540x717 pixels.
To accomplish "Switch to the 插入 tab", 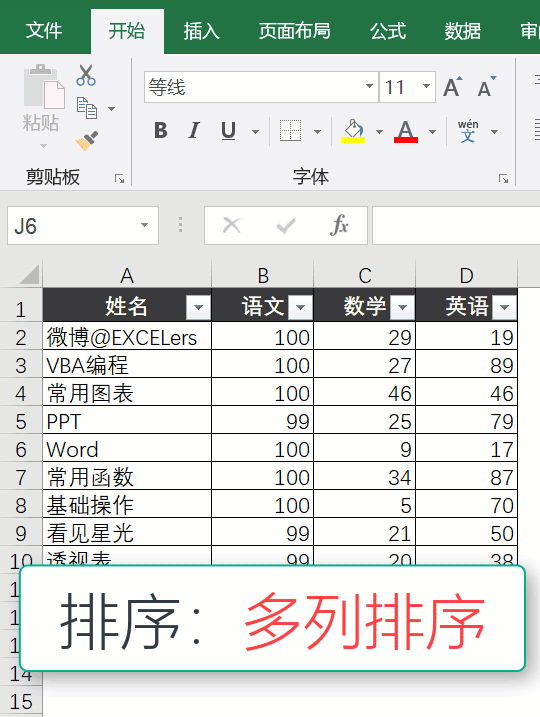I will (202, 31).
